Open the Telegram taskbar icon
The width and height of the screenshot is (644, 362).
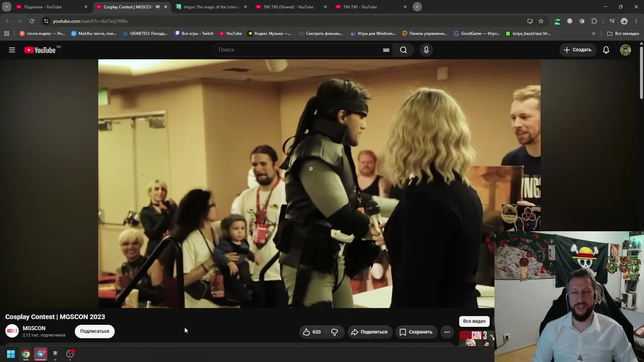[41, 354]
